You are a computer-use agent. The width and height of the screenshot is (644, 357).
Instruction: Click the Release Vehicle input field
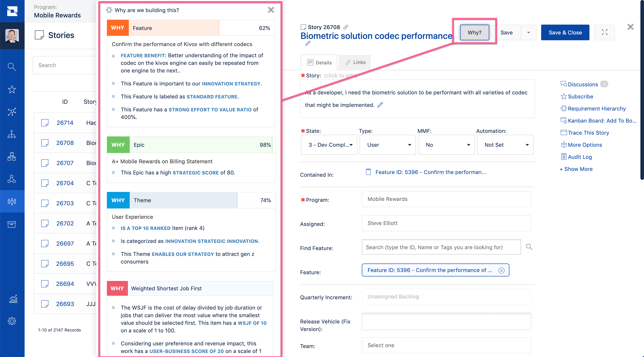446,321
